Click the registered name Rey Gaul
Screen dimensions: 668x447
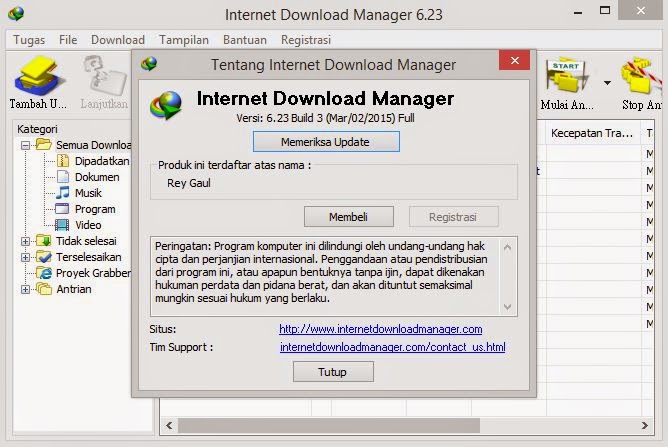pyautogui.click(x=189, y=183)
